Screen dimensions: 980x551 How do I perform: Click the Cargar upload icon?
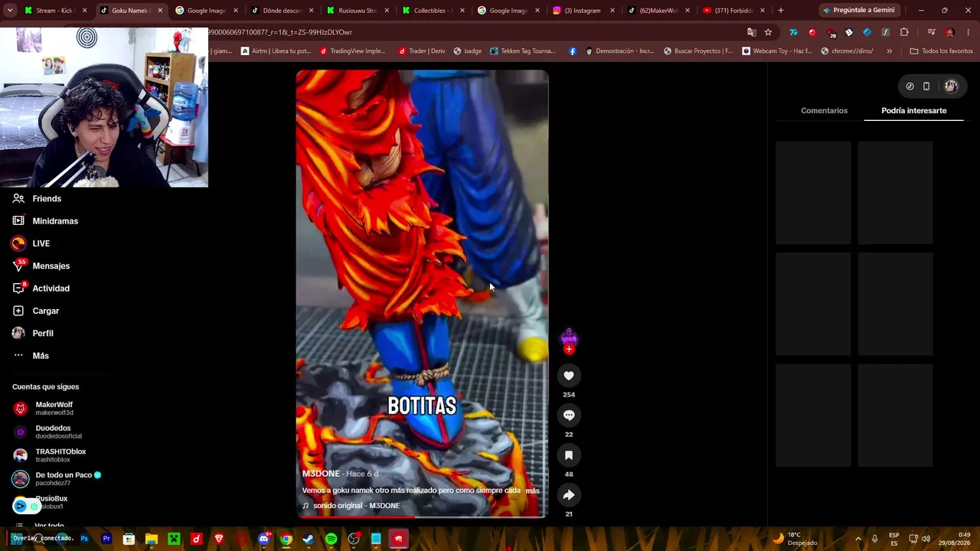point(18,311)
